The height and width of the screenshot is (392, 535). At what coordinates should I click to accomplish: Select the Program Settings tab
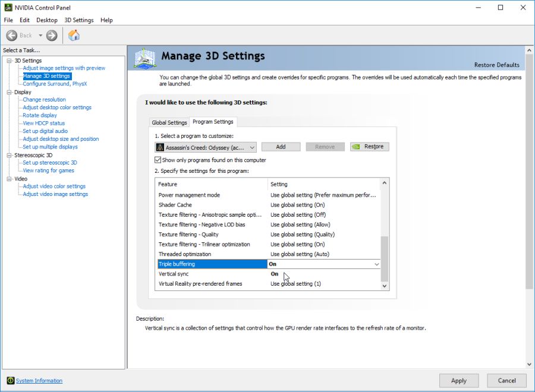213,122
